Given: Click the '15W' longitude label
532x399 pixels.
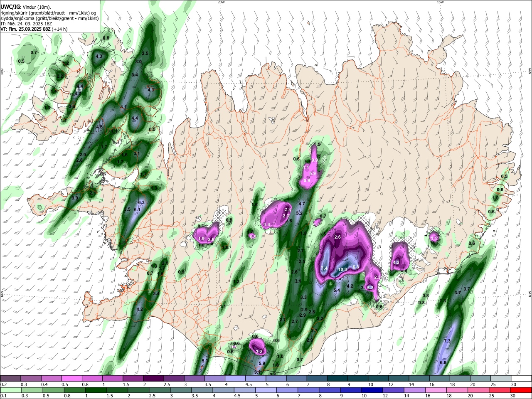Looking at the screenshot, I should point(440,2).
